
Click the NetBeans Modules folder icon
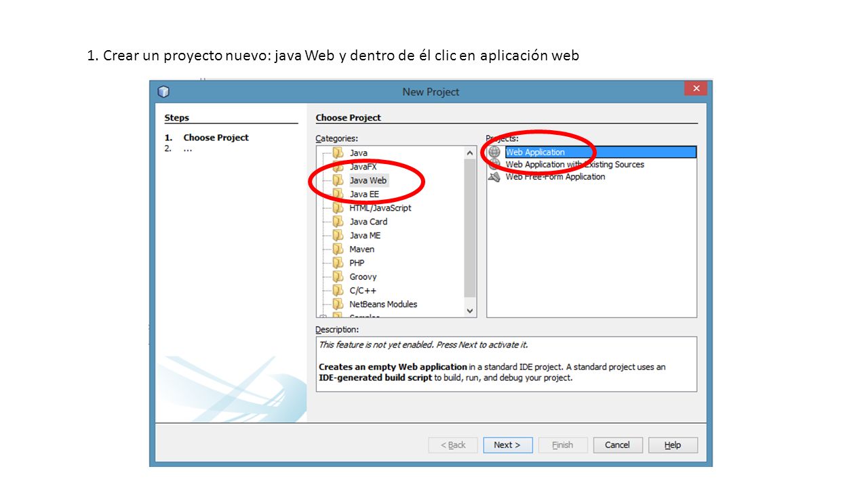pyautogui.click(x=338, y=304)
